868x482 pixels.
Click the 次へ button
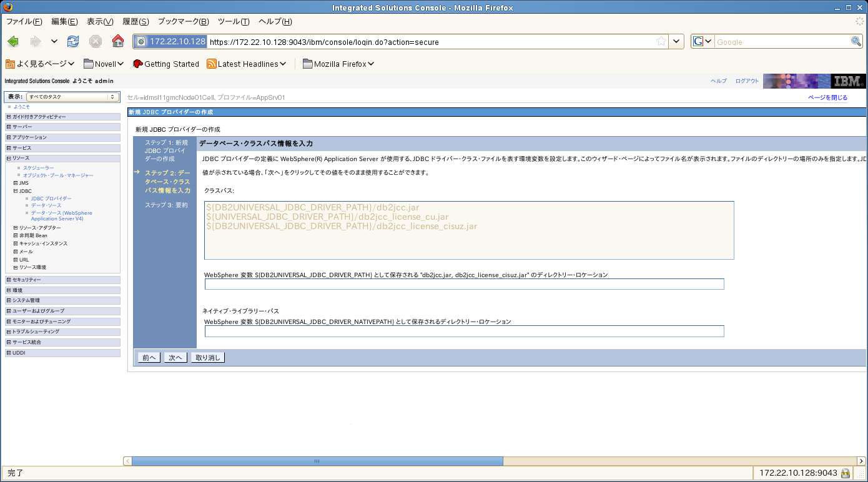coord(175,358)
